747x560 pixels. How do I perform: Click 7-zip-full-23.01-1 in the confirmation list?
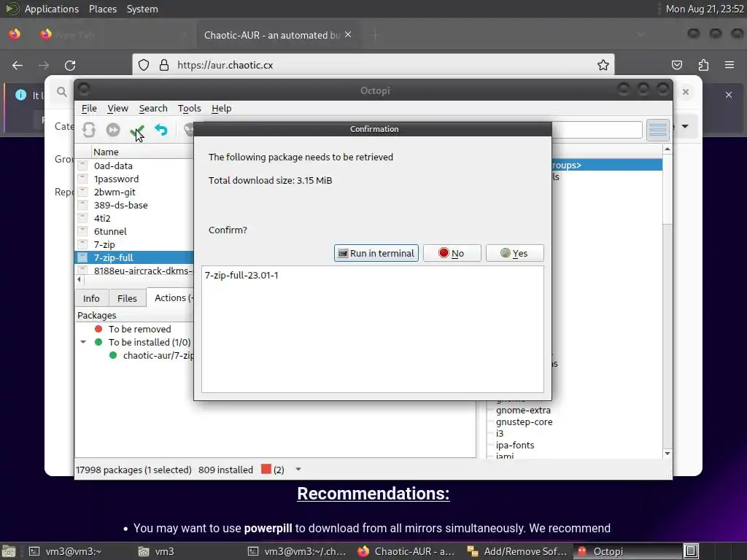click(241, 275)
